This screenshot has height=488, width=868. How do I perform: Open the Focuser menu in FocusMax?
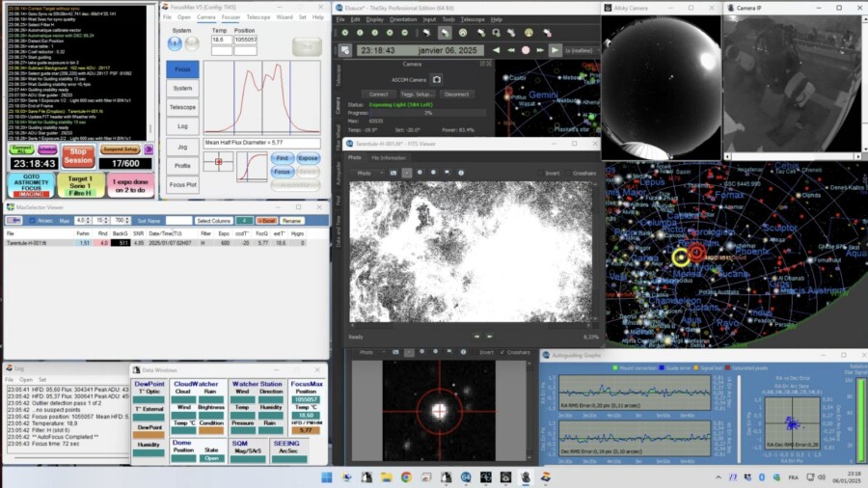click(x=231, y=17)
